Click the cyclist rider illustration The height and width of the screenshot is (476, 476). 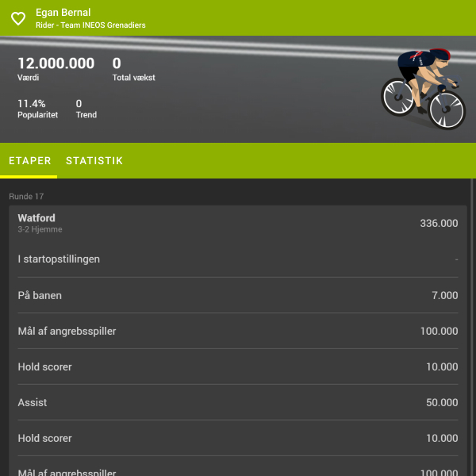[x=423, y=88]
